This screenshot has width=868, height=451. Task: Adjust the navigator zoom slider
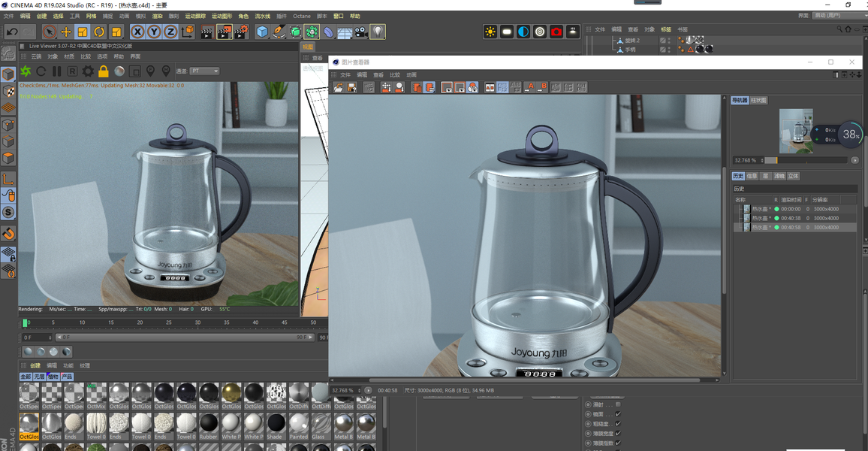coord(806,160)
